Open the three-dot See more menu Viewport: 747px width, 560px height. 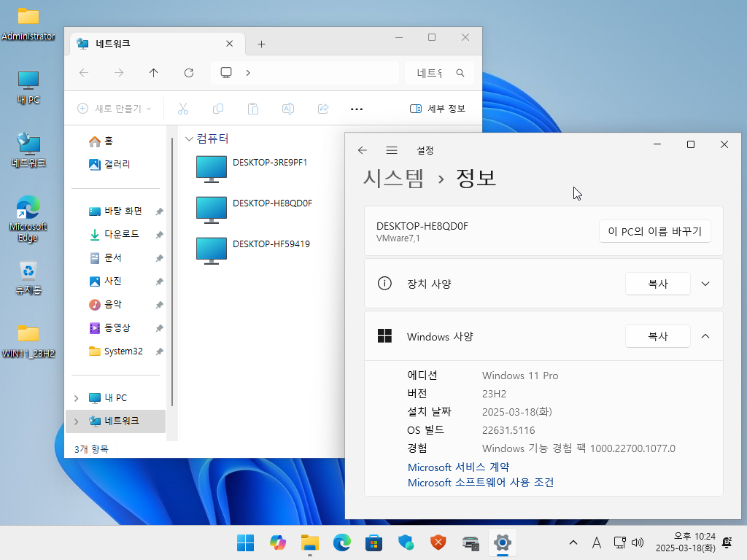356,109
